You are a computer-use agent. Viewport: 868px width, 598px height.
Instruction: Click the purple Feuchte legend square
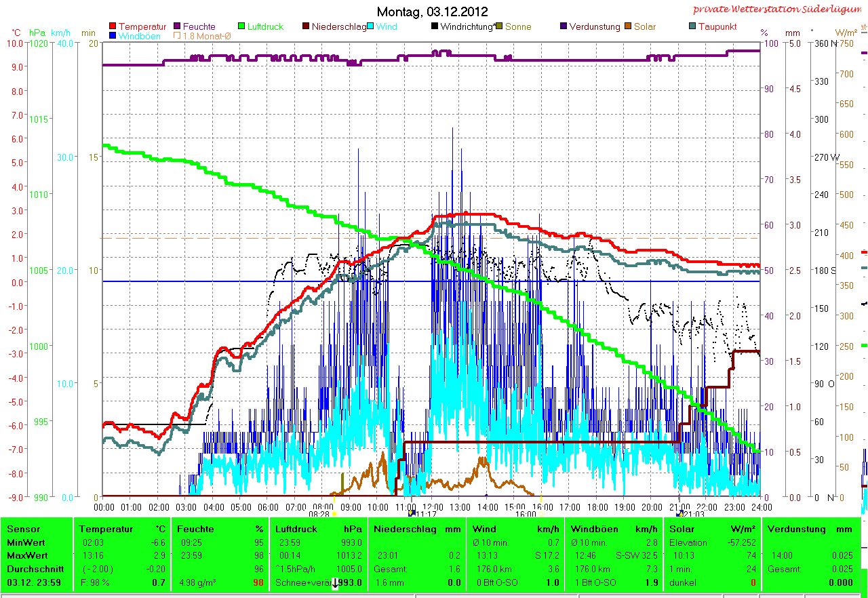point(178,27)
